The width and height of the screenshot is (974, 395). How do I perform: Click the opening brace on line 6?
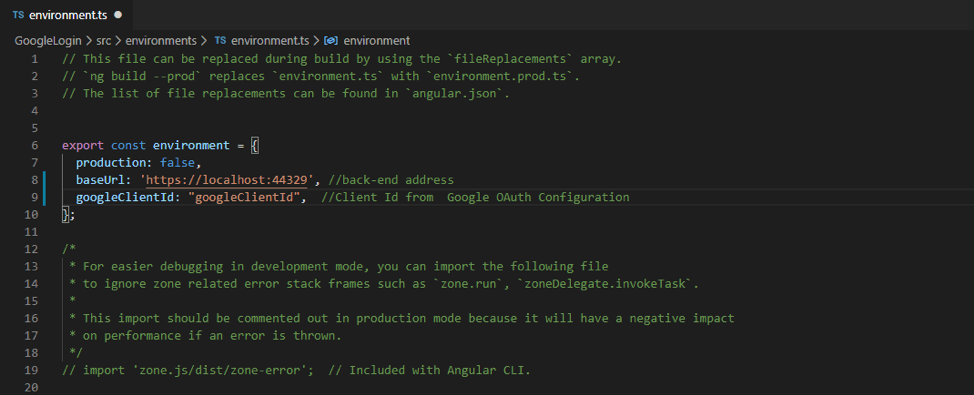[x=255, y=146]
